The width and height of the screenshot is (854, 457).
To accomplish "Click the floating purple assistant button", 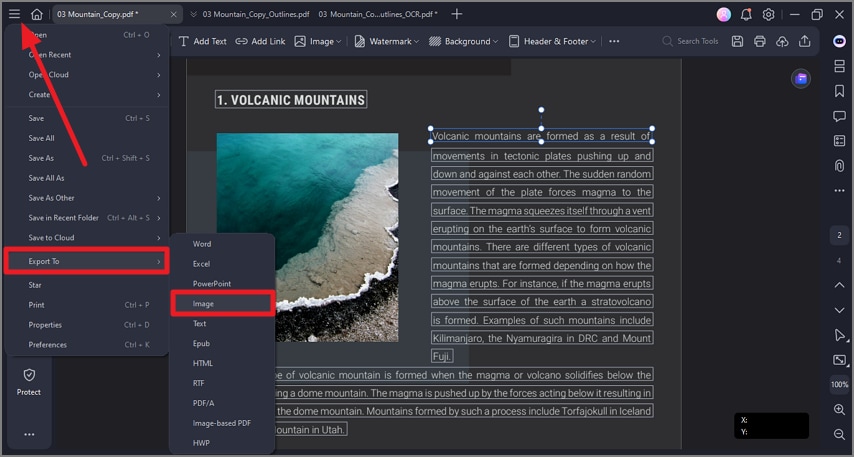I will tap(801, 79).
